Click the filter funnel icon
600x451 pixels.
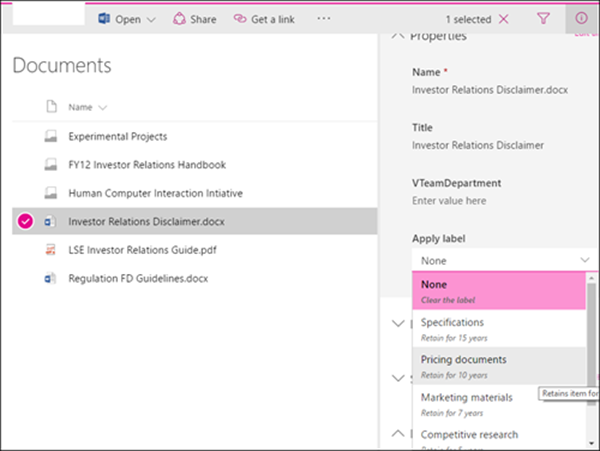point(544,18)
